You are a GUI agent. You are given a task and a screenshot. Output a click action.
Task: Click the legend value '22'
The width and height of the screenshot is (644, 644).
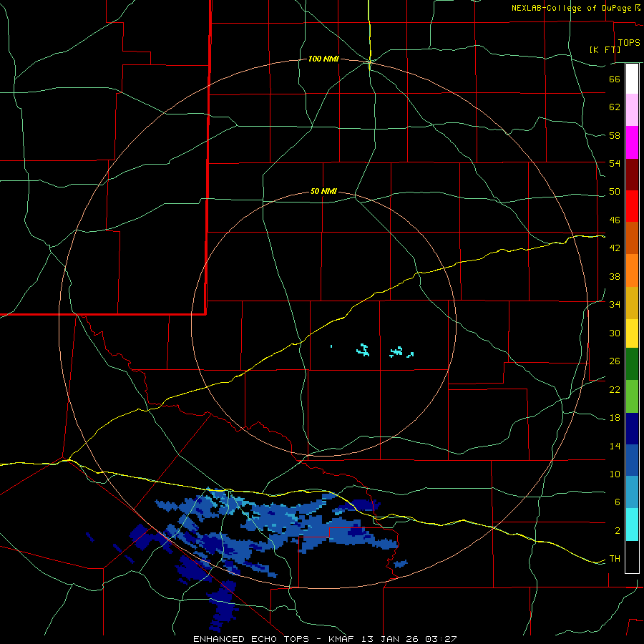[x=615, y=389]
